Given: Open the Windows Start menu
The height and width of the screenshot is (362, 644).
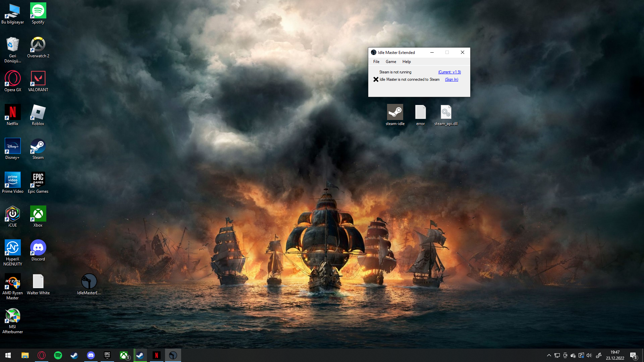Looking at the screenshot, I should click(8, 355).
